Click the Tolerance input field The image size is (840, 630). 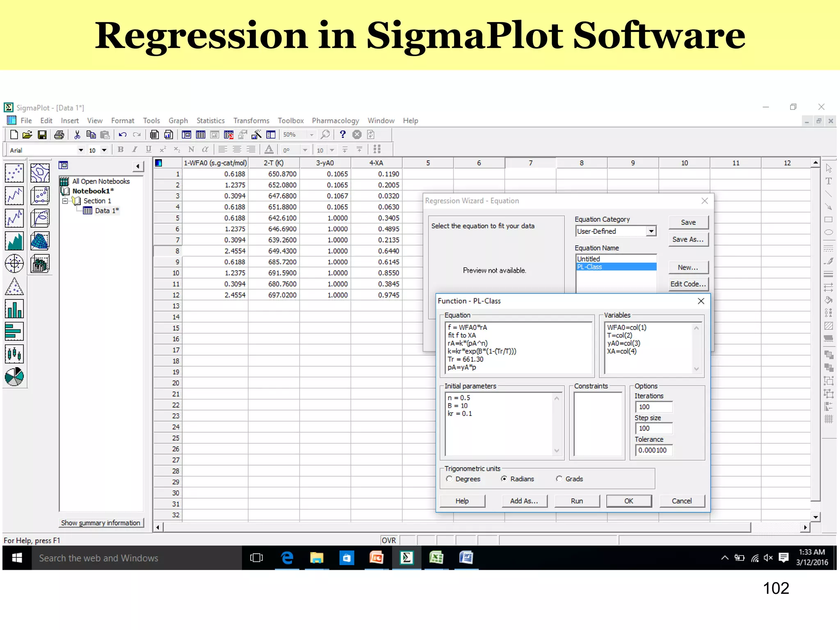pos(654,450)
